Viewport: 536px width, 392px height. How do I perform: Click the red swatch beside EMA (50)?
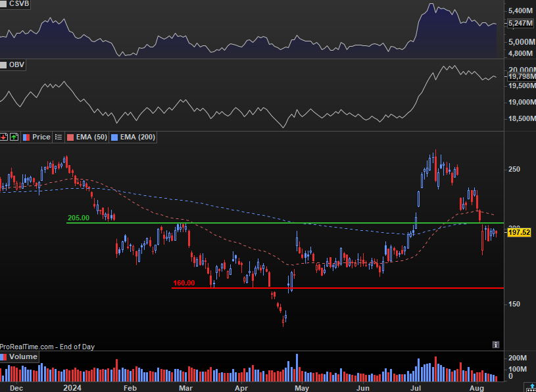click(70, 137)
